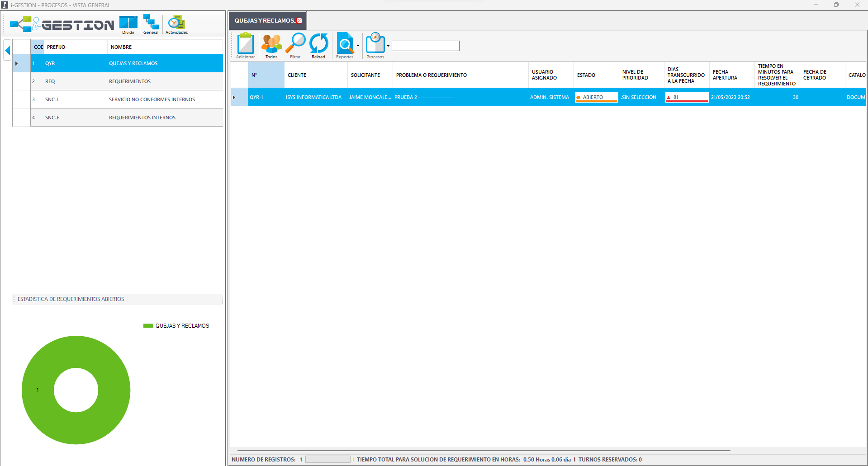The height and width of the screenshot is (466, 868).
Task: Click the Dividir split view icon
Action: pos(128,24)
